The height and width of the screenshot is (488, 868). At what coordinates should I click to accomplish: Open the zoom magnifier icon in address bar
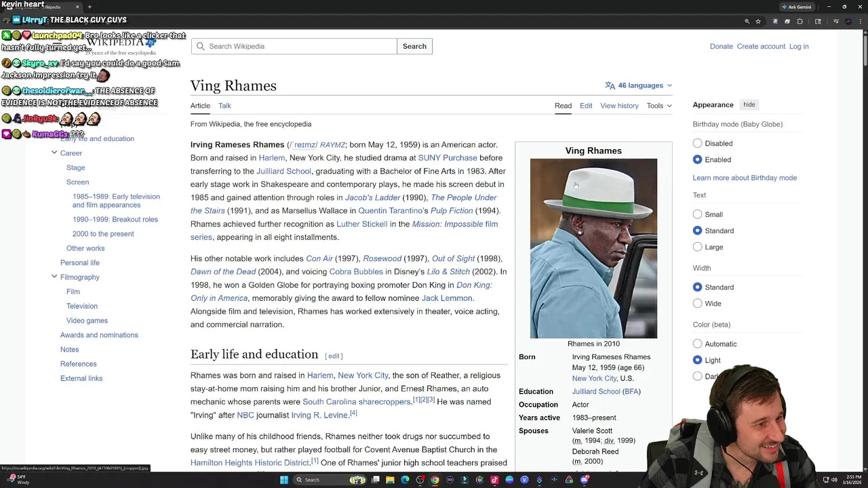click(x=747, y=22)
